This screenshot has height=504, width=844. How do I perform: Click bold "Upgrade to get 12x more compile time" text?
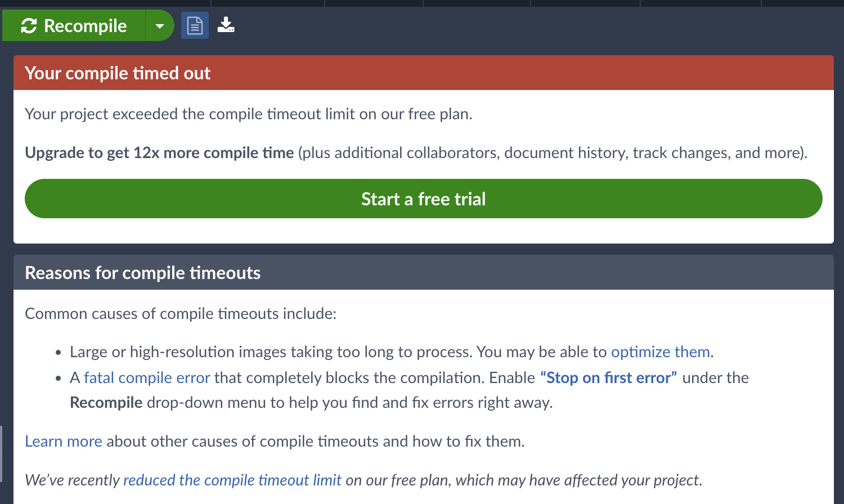159,153
